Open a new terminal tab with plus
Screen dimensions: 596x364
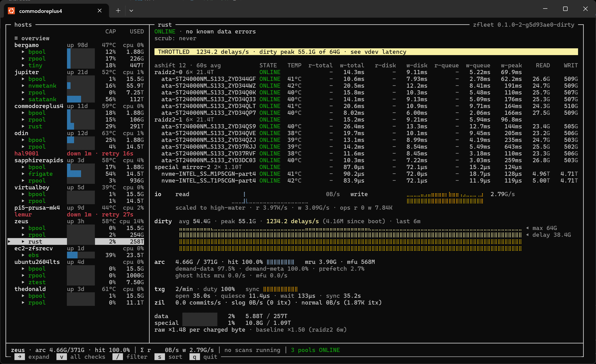click(x=118, y=11)
